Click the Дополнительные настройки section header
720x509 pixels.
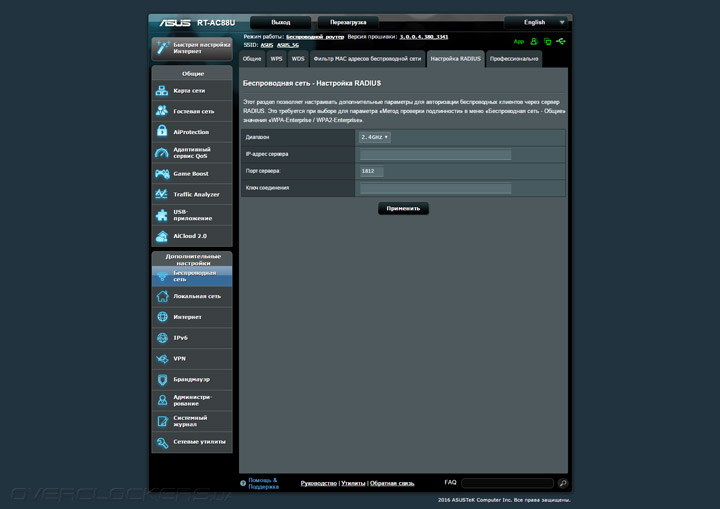tap(193, 260)
